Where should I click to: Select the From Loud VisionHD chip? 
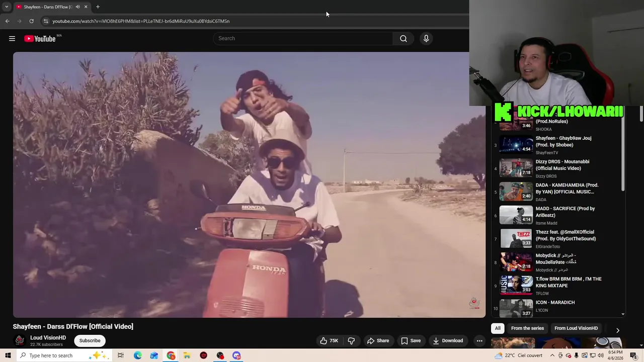pos(576,328)
